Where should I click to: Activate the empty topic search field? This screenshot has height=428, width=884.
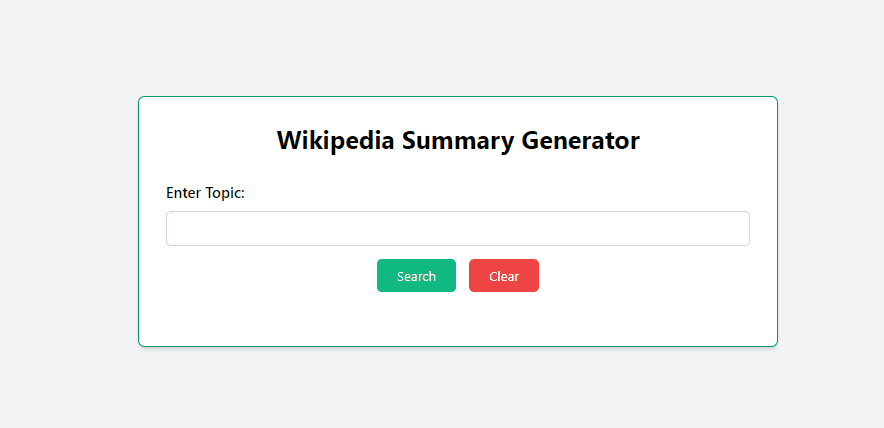point(458,228)
